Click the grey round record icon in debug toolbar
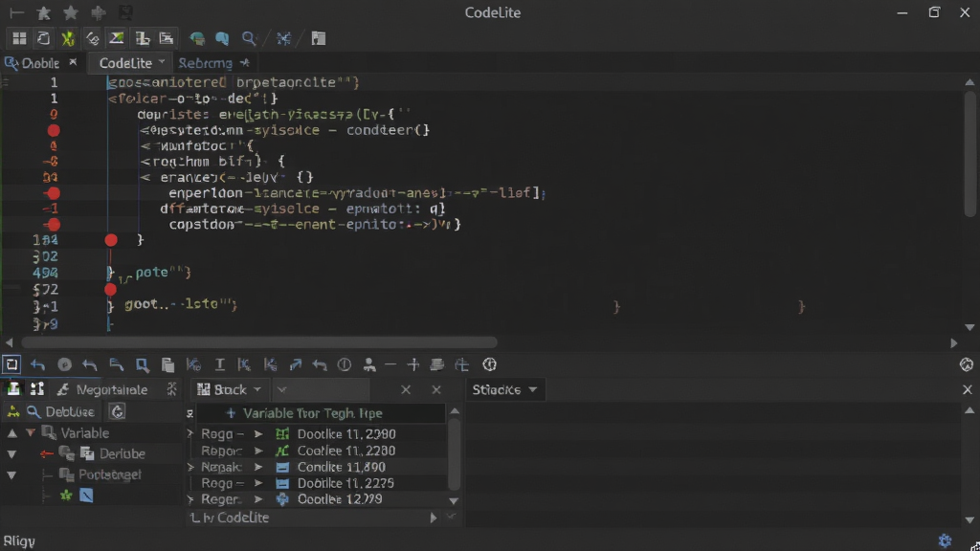Viewport: 980px width, 551px height. (x=64, y=364)
